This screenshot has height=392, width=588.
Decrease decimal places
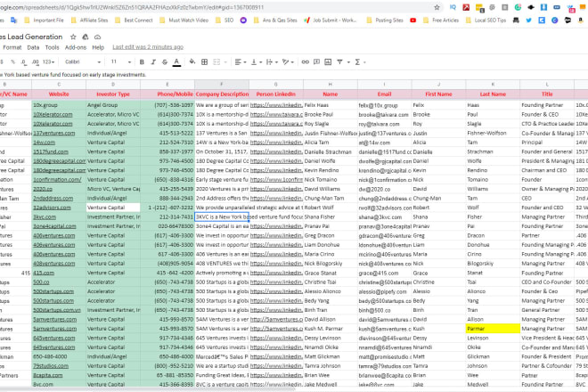point(24,61)
